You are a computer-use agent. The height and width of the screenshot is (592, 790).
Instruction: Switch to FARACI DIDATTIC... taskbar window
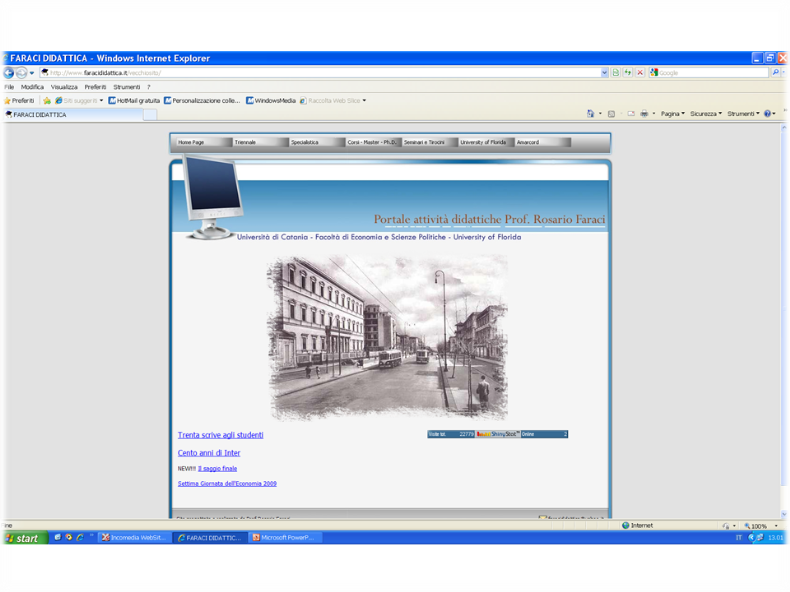pyautogui.click(x=210, y=538)
